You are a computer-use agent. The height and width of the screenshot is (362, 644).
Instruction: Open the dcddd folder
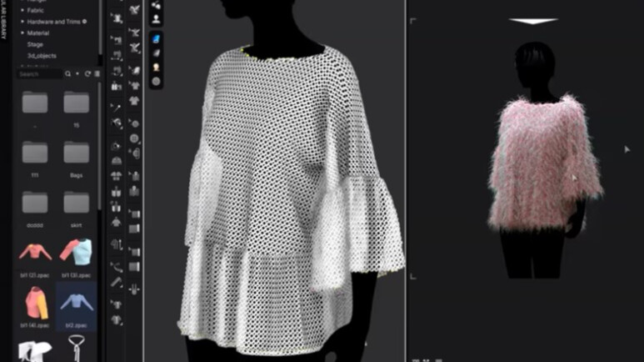tap(35, 203)
